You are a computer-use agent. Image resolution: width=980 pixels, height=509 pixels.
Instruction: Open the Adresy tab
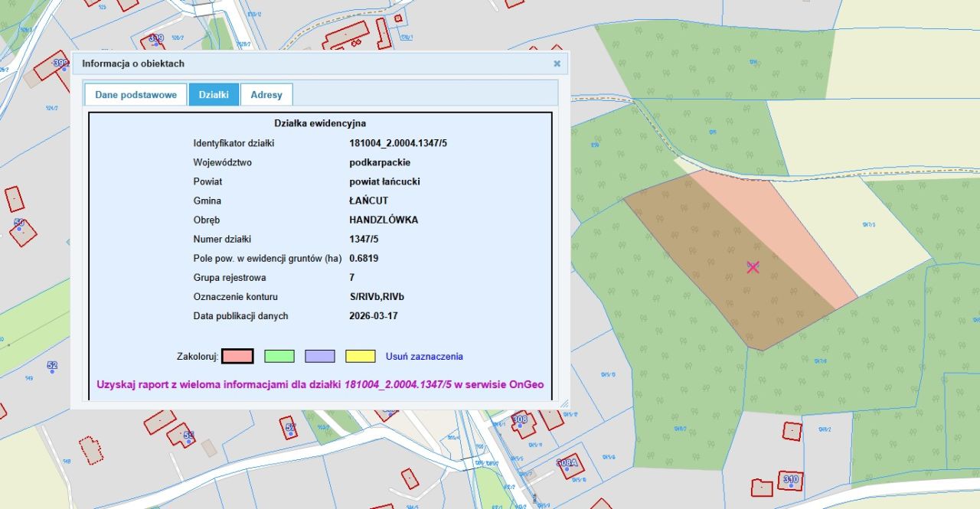pos(266,95)
